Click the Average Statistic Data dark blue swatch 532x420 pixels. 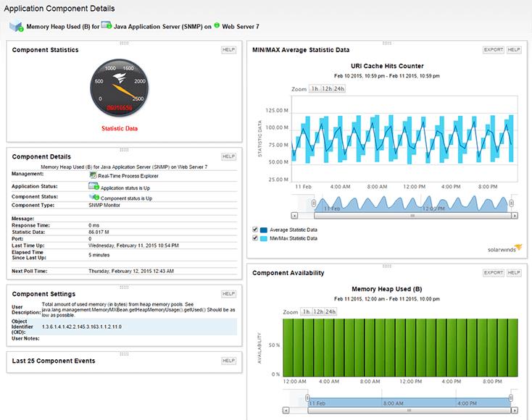pos(264,230)
